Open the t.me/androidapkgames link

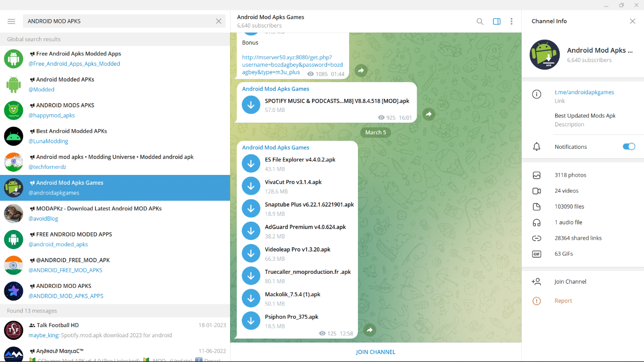584,92
